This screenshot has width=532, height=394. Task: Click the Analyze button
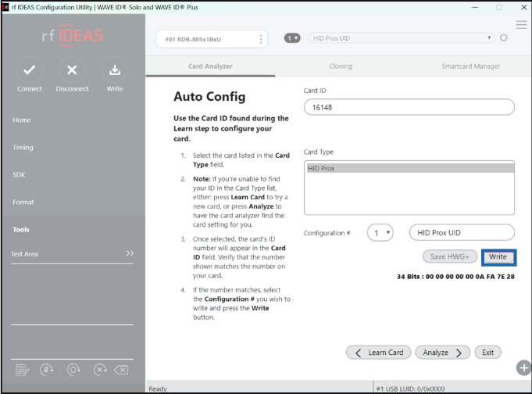443,353
